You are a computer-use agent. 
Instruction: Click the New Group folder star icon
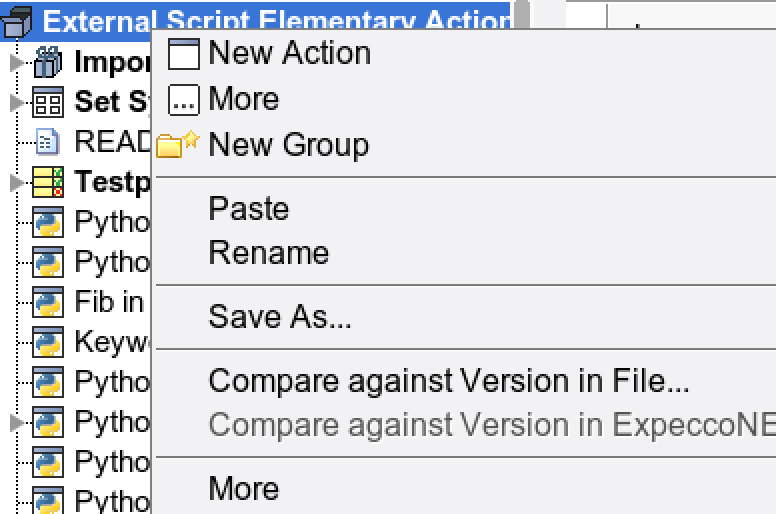(x=178, y=144)
